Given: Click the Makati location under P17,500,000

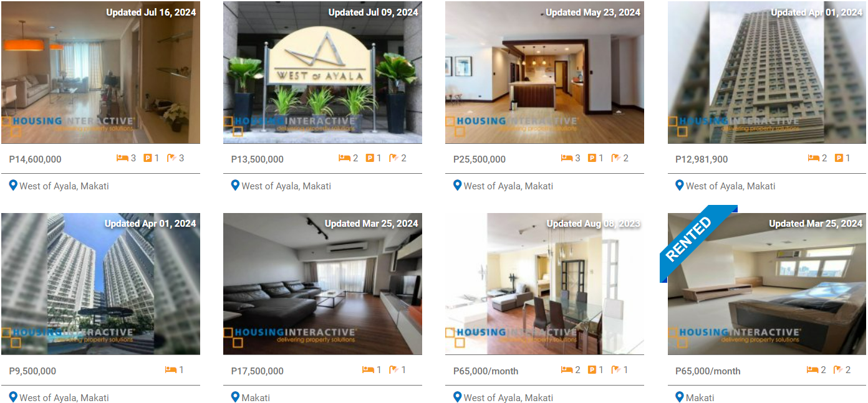Looking at the screenshot, I should [256, 397].
